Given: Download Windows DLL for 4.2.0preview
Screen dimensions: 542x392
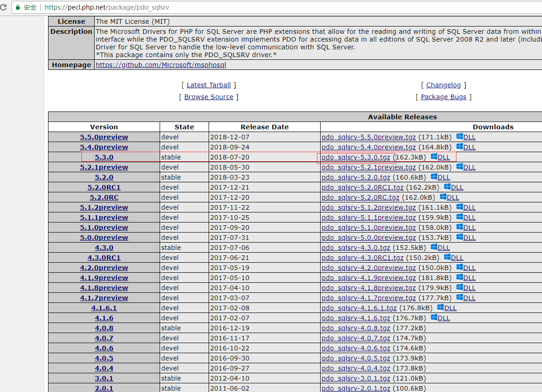Looking at the screenshot, I should [x=466, y=267].
